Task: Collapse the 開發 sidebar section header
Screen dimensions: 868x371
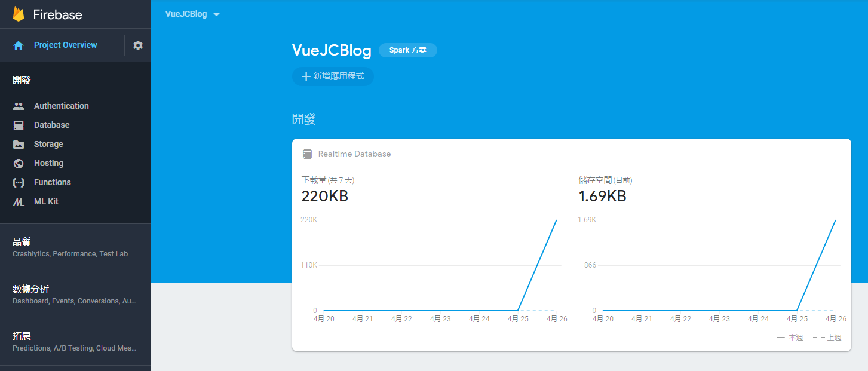Action: [x=22, y=80]
